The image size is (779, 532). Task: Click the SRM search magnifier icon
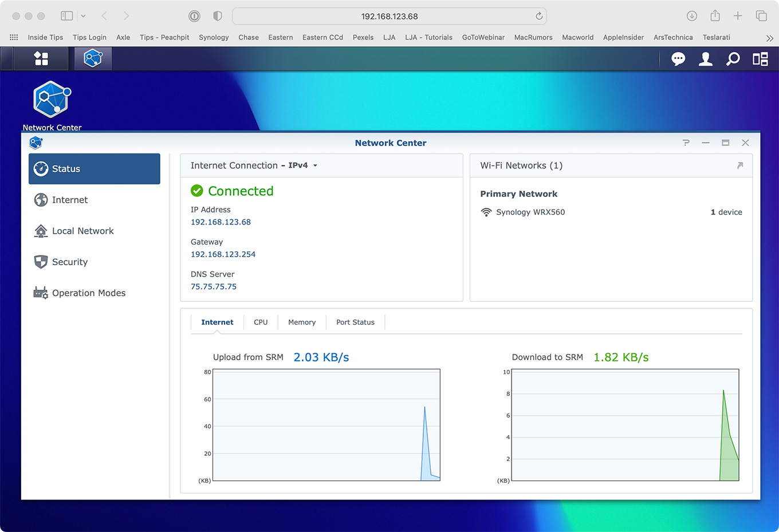click(733, 59)
